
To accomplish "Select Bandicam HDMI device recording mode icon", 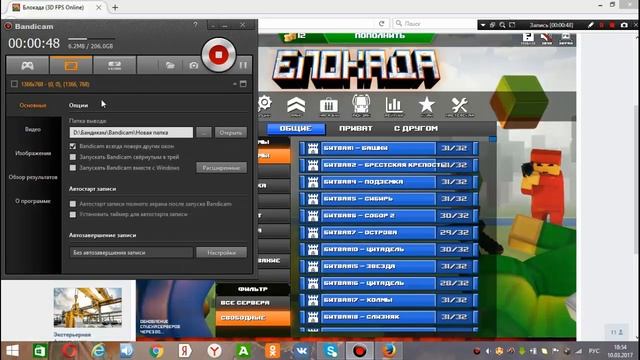I will pyautogui.click(x=114, y=65).
